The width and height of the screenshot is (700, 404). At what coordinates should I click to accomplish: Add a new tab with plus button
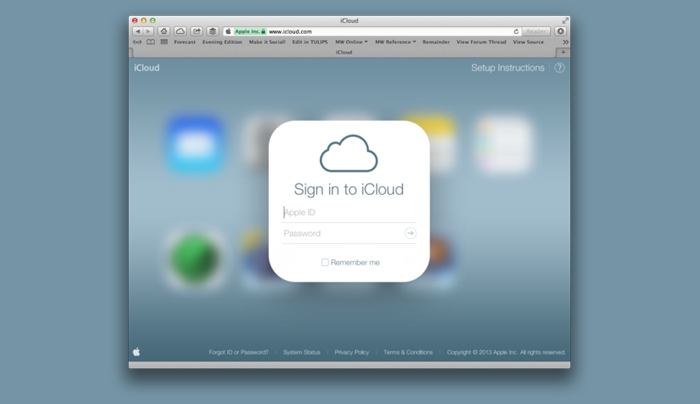tap(562, 52)
